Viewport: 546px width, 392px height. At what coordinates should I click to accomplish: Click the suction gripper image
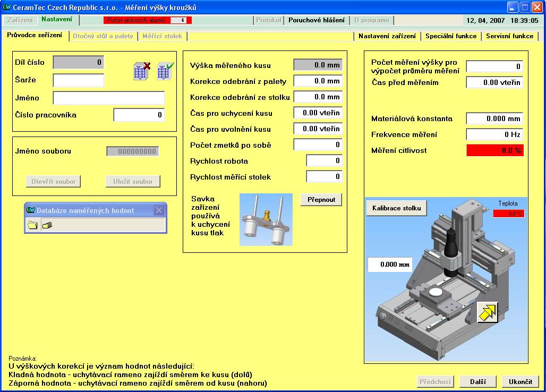click(x=266, y=219)
